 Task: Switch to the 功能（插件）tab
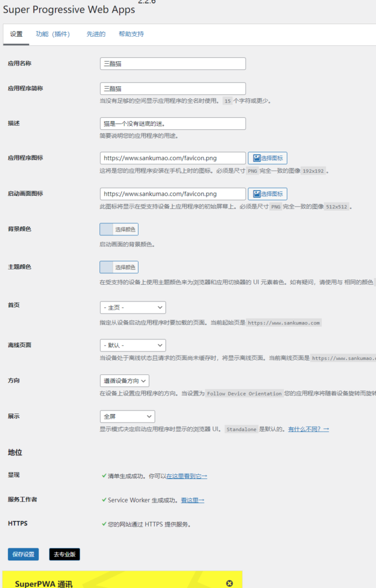(x=52, y=34)
